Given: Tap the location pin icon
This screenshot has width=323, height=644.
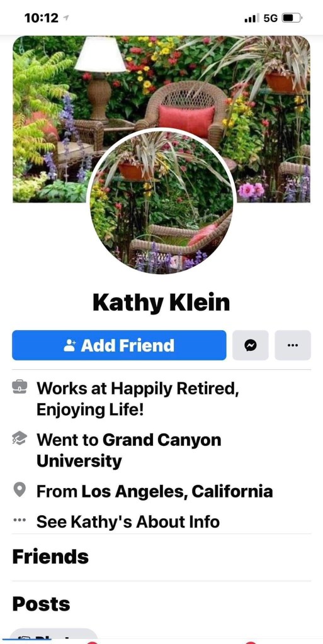Looking at the screenshot, I should click(x=20, y=491).
